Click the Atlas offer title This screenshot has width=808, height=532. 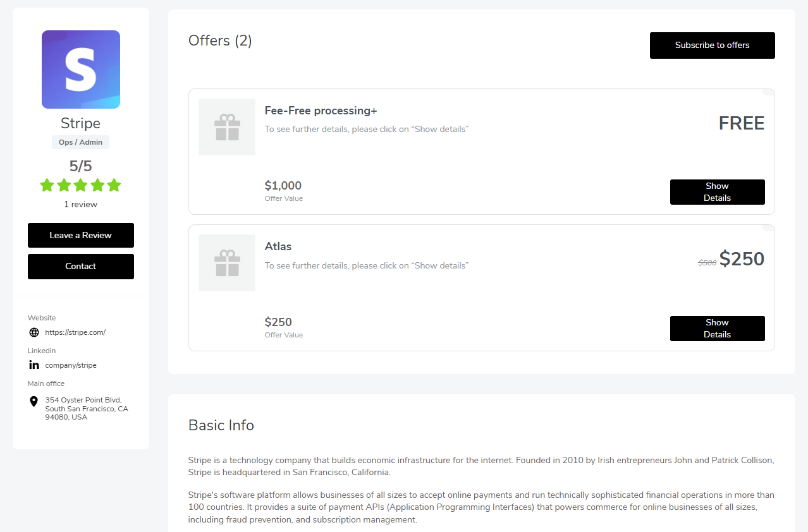point(278,246)
